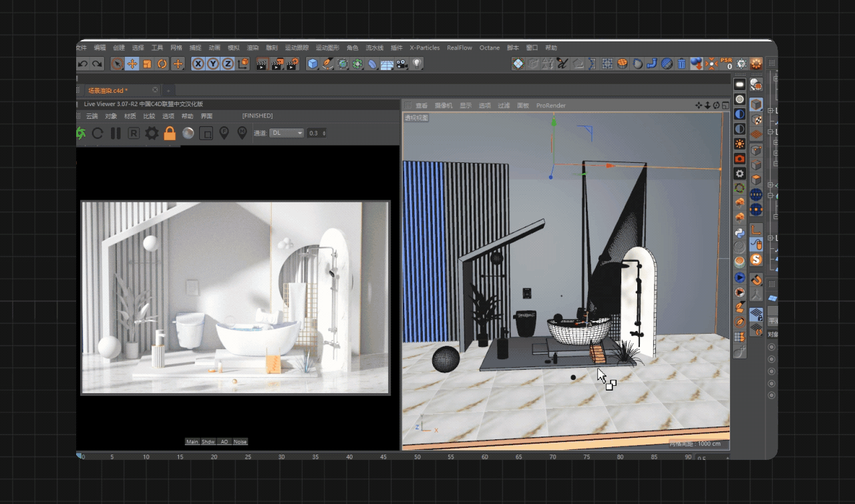The image size is (855, 504).
Task: Open the RealFlow menu
Action: click(460, 48)
